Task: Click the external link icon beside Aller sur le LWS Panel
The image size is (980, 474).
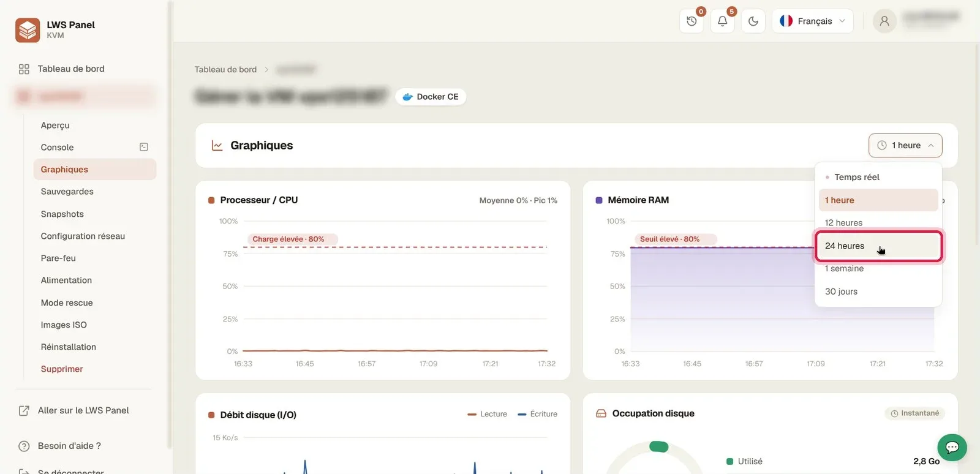Action: pyautogui.click(x=24, y=411)
